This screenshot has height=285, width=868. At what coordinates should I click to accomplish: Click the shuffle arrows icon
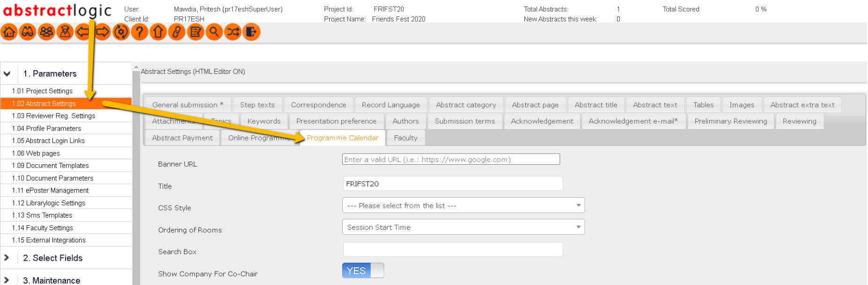[x=233, y=32]
